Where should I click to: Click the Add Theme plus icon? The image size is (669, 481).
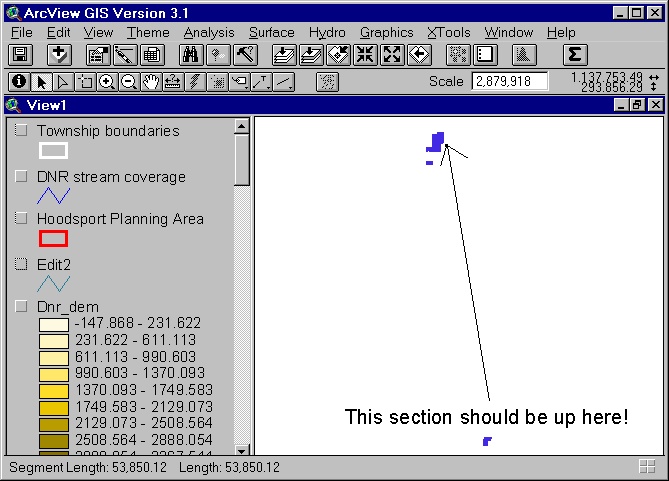point(59,55)
